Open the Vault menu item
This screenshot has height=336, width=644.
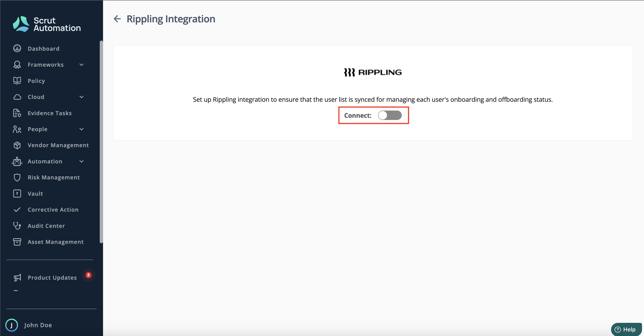click(35, 193)
